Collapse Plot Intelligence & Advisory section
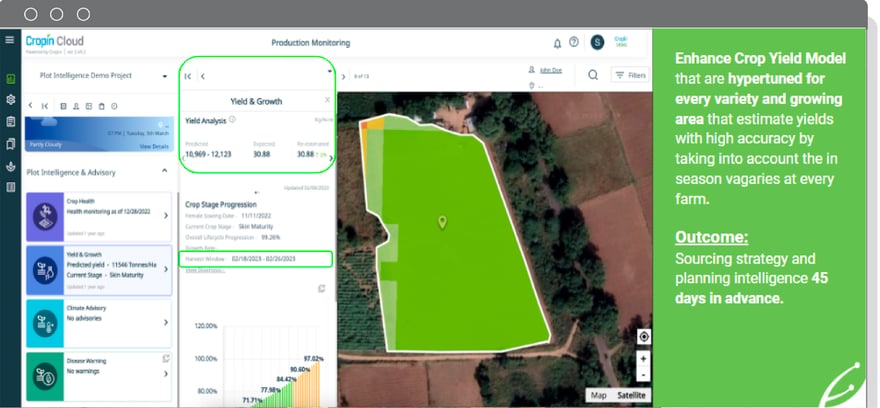 pos(164,171)
